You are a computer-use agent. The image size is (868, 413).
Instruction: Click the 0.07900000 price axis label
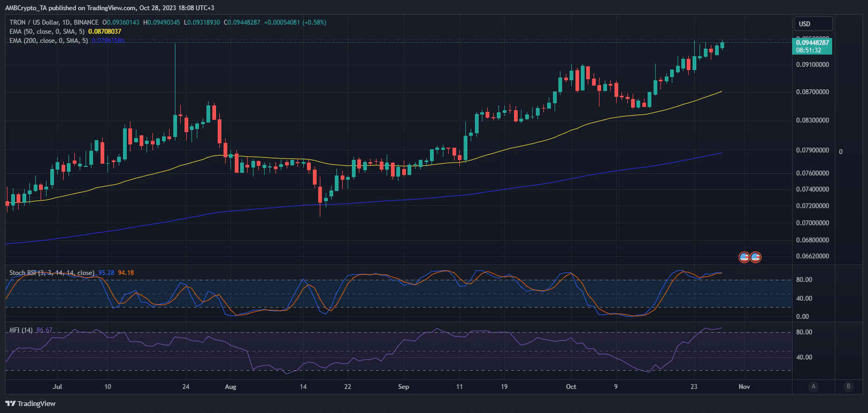coord(812,150)
